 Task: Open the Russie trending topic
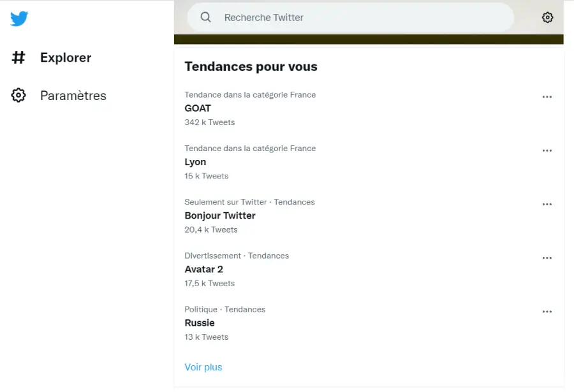[x=200, y=323]
